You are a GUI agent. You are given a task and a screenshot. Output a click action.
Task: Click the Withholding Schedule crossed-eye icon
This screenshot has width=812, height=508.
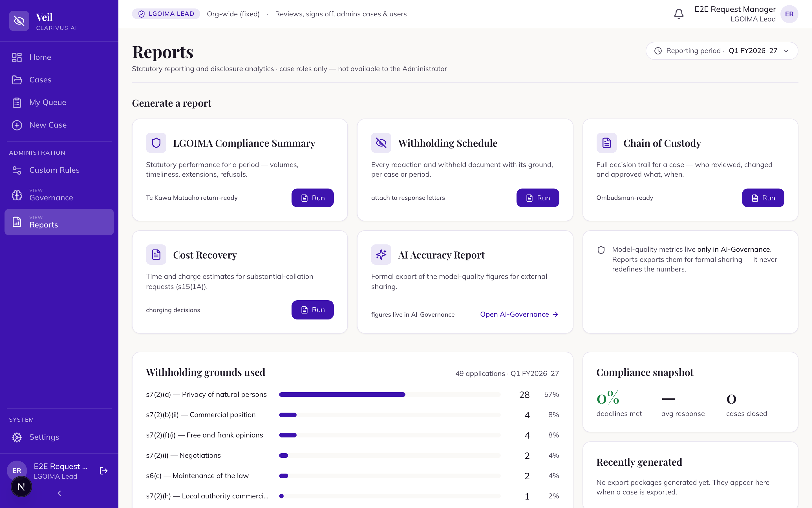pos(381,143)
